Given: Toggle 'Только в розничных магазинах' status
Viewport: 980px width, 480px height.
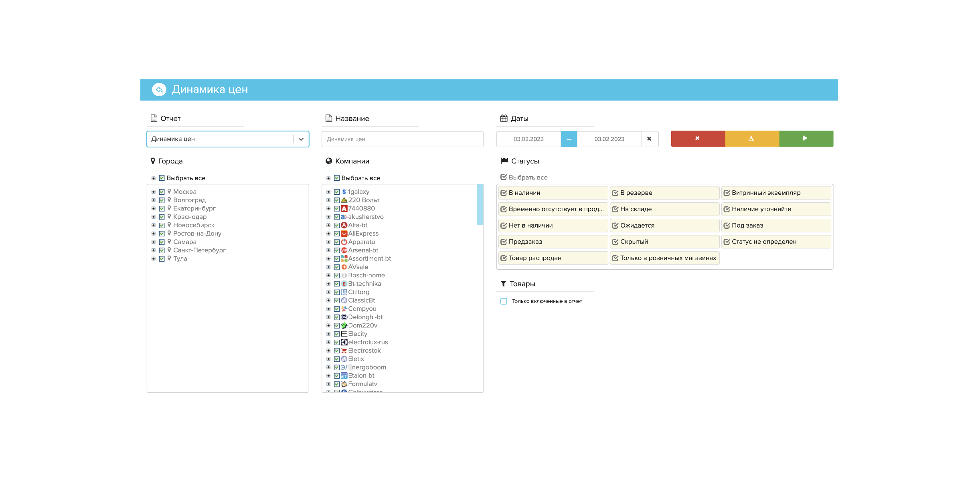Looking at the screenshot, I should pyautogui.click(x=664, y=258).
